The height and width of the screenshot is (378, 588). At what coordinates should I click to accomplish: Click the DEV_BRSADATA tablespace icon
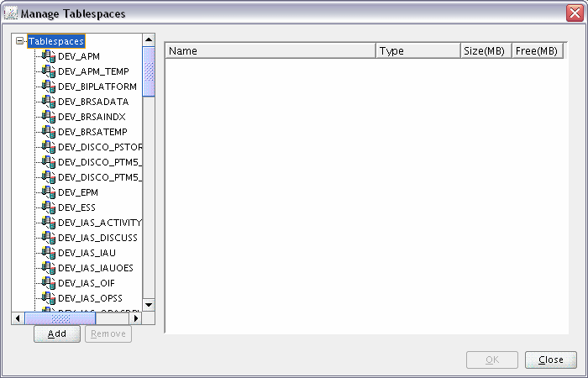click(49, 102)
